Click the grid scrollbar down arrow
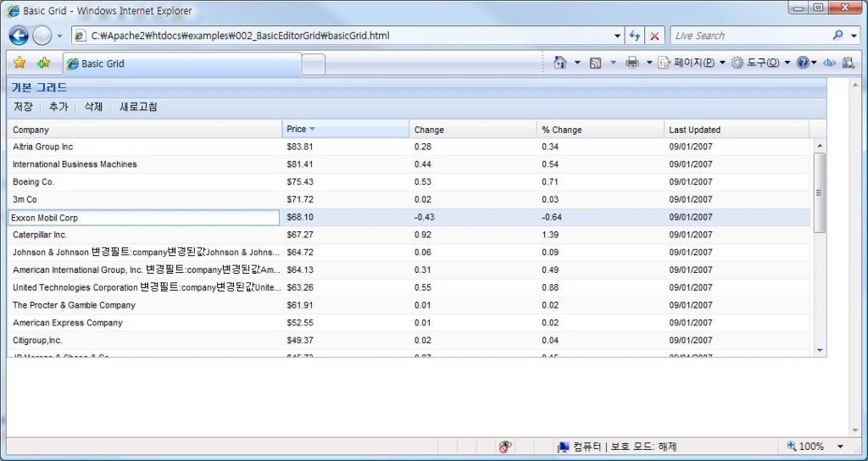 820,350
